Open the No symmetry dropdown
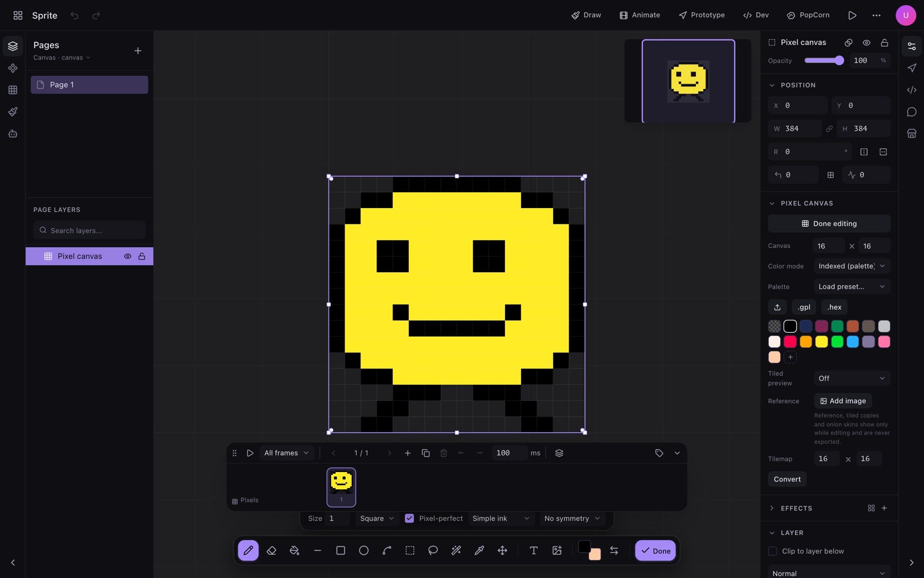Viewport: 924px width, 578px height. 572,518
